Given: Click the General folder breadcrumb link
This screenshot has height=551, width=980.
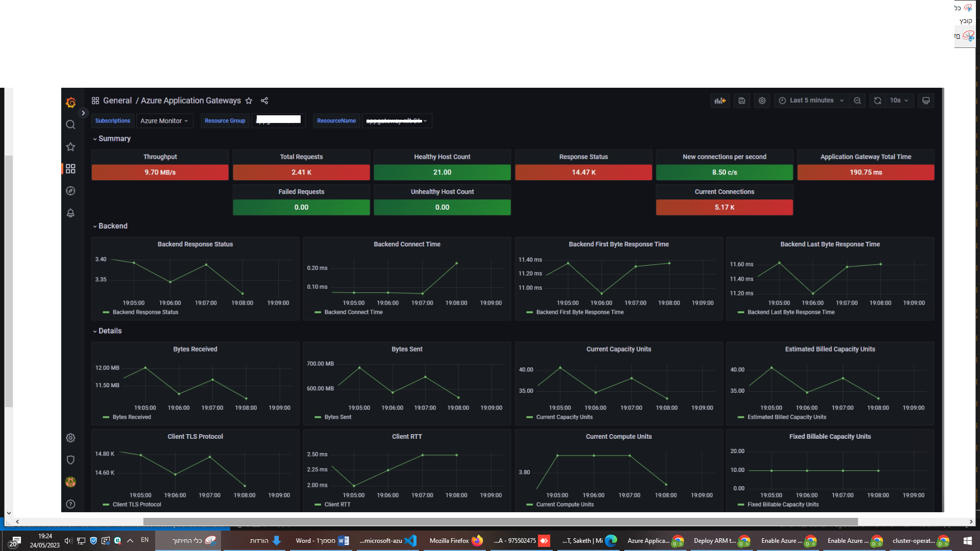Looking at the screenshot, I should click(117, 101).
